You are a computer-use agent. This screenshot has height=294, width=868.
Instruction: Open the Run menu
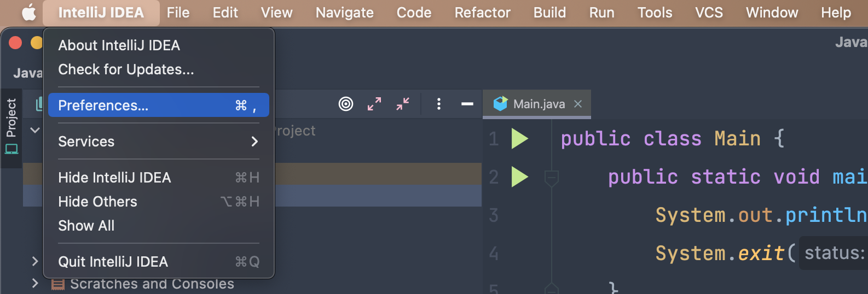coord(602,13)
